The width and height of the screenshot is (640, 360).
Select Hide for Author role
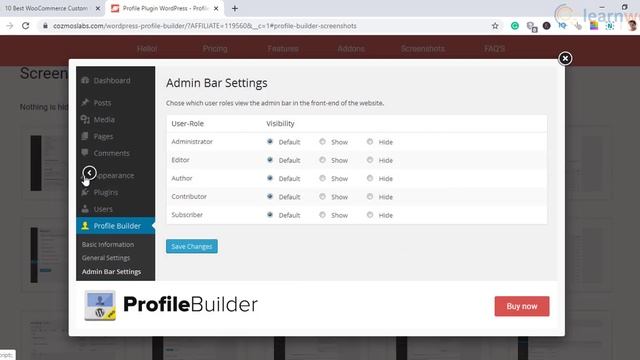370,178
